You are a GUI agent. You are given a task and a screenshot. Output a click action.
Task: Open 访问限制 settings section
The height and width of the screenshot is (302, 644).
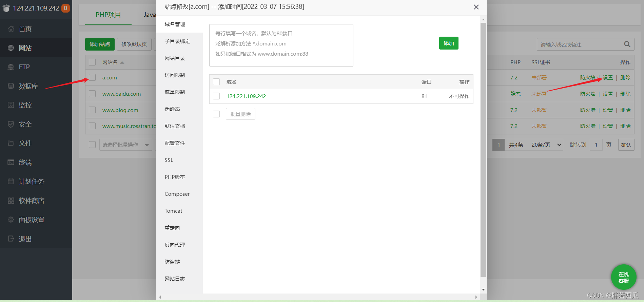[x=179, y=75]
